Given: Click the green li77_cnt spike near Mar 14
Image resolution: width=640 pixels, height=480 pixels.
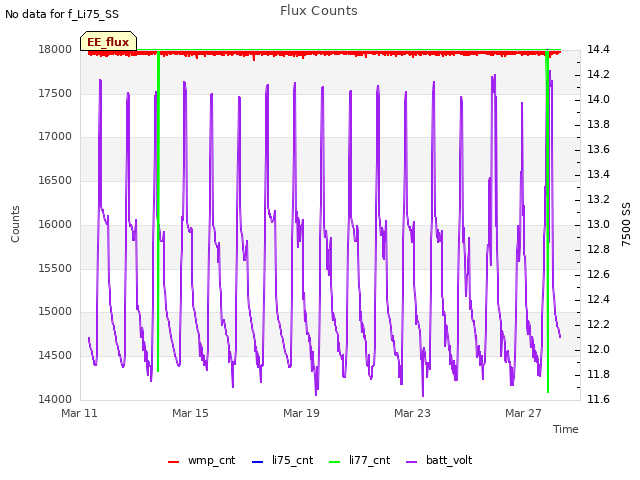Looking at the screenshot, I should (x=158, y=212).
